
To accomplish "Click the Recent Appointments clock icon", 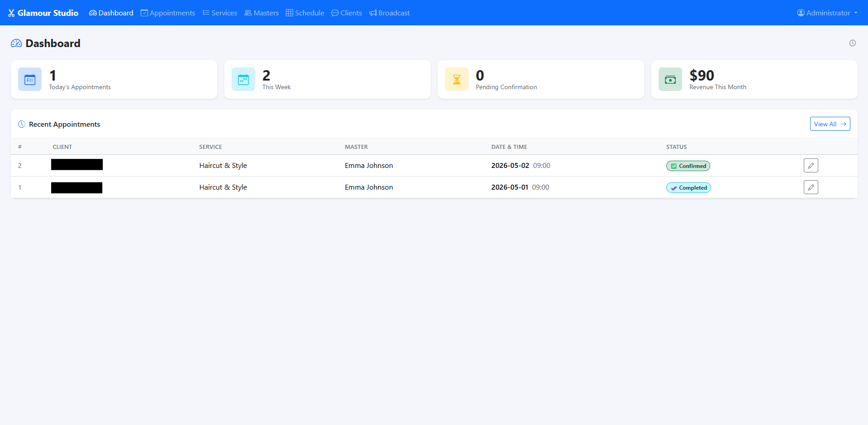I will coord(22,124).
